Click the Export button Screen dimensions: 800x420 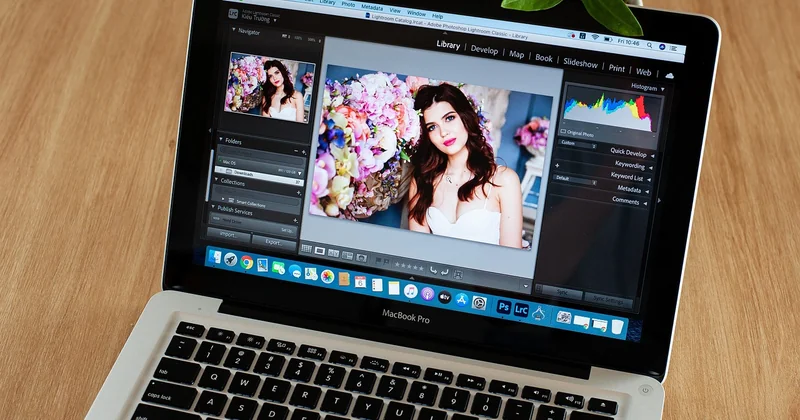click(x=274, y=242)
